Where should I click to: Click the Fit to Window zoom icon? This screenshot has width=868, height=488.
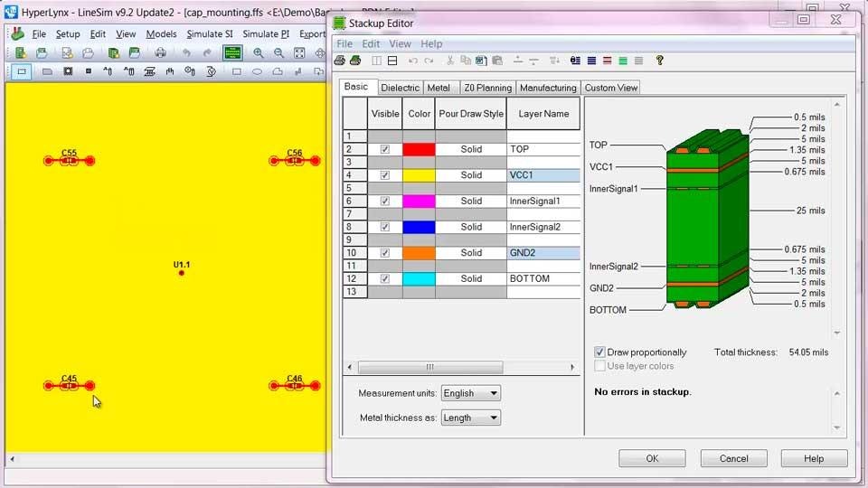(299, 53)
